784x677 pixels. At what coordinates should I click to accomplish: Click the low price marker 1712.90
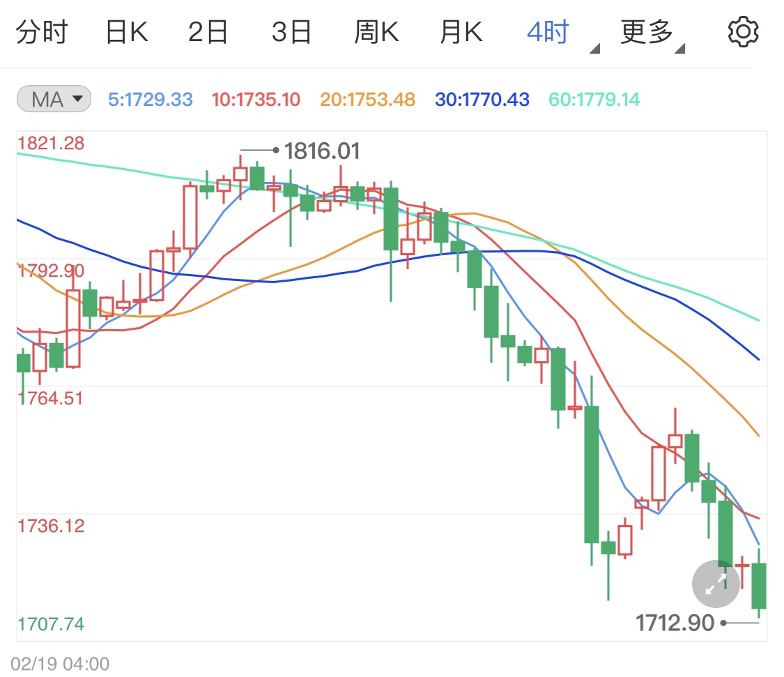(675, 623)
